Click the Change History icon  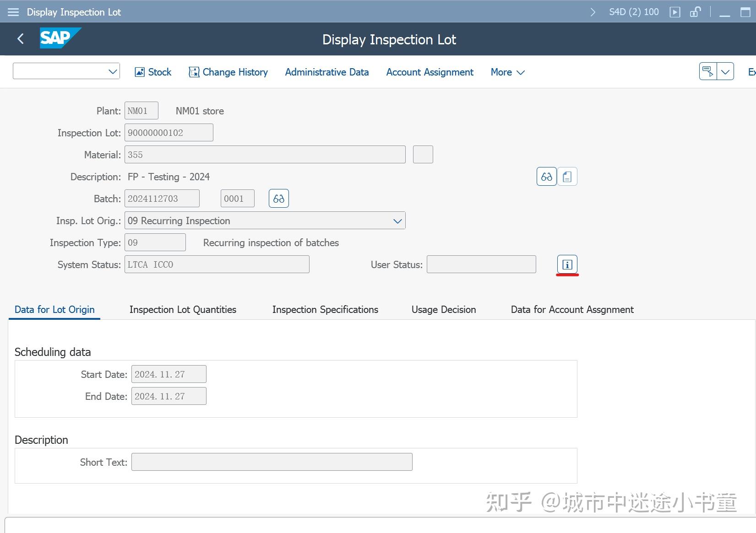click(x=194, y=72)
